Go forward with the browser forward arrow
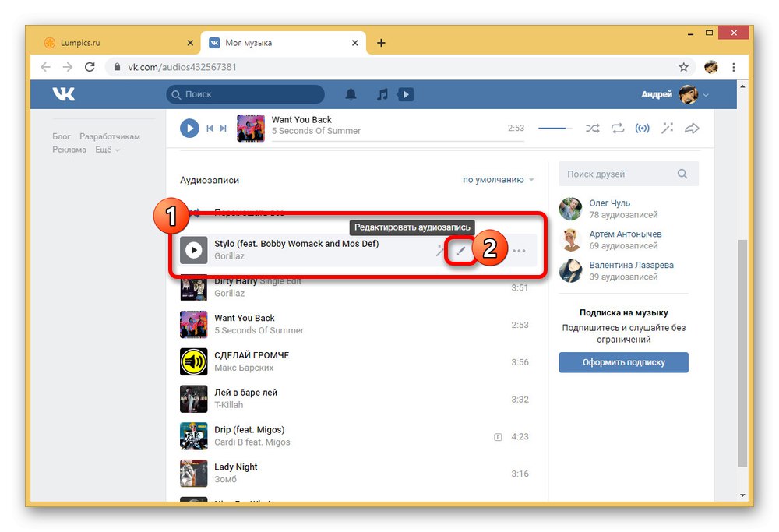 pyautogui.click(x=68, y=67)
